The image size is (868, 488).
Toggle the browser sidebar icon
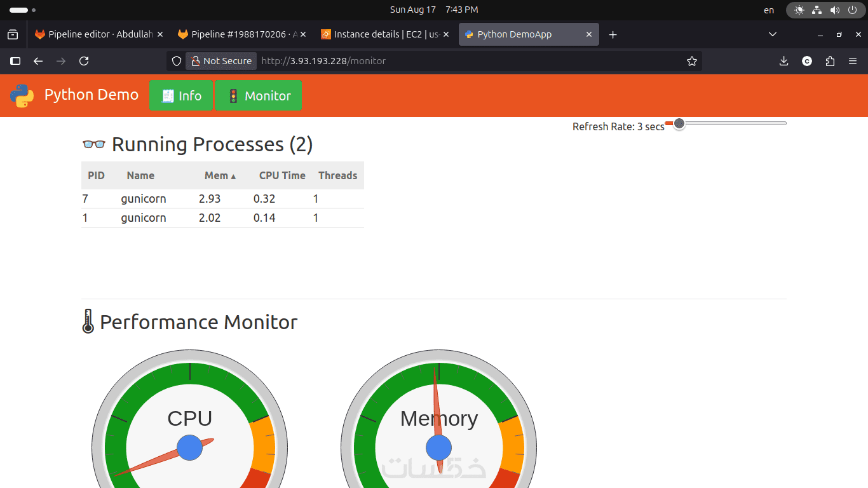tap(16, 61)
